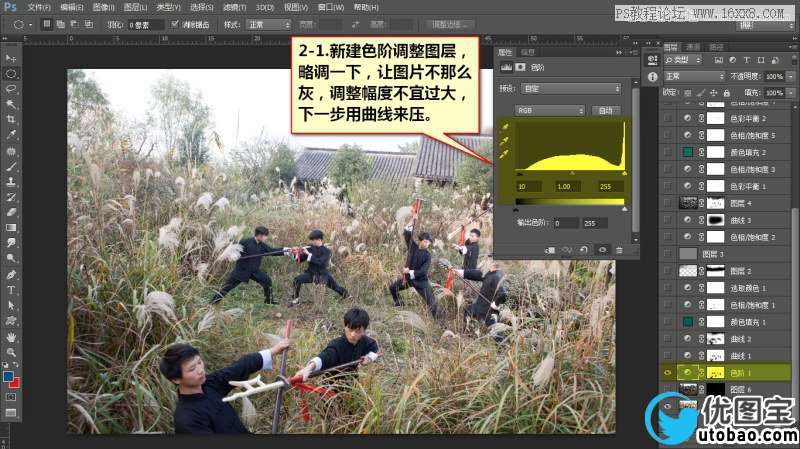
Task: Hide the 色阶 1 layer
Action: tap(667, 373)
